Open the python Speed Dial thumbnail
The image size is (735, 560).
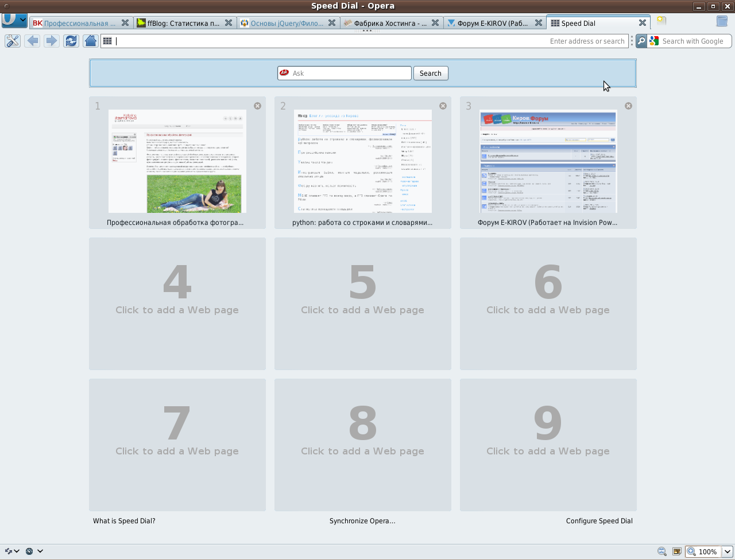tap(362, 161)
